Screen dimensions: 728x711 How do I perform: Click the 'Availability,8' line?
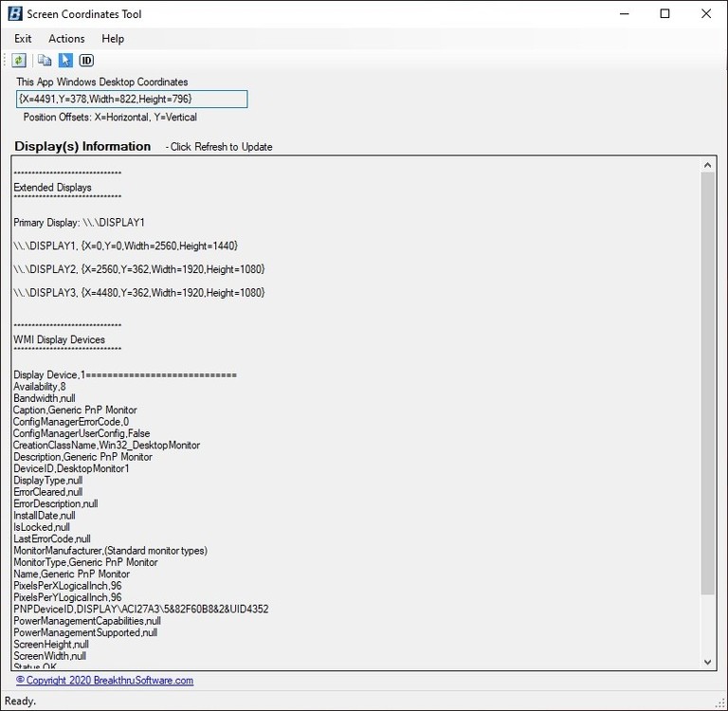pos(40,387)
